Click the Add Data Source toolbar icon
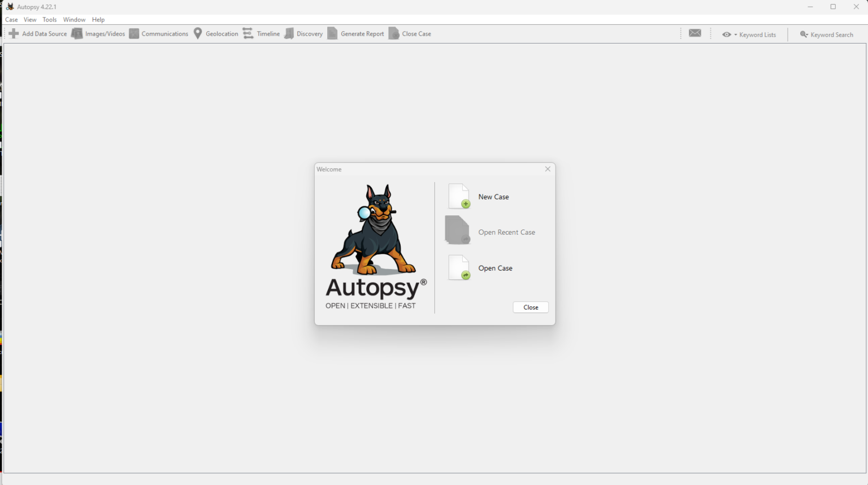Screen dimensions: 868x485 pos(13,33)
